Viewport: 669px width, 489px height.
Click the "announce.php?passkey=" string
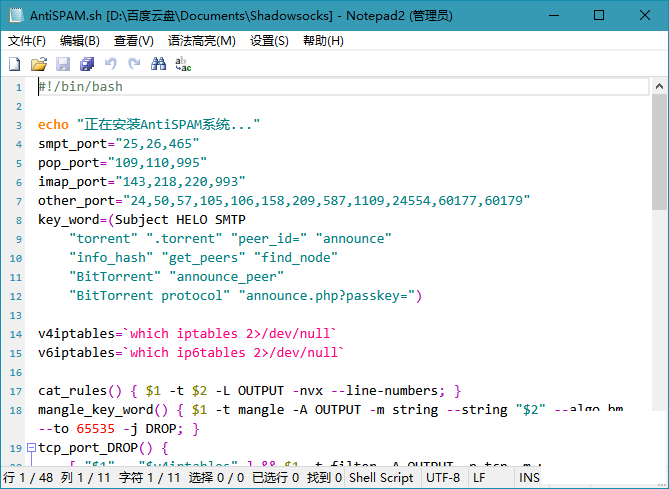(x=327, y=296)
